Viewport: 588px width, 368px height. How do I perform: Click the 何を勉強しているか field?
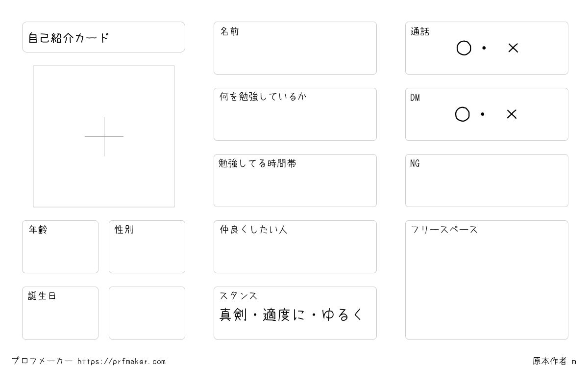click(x=295, y=114)
